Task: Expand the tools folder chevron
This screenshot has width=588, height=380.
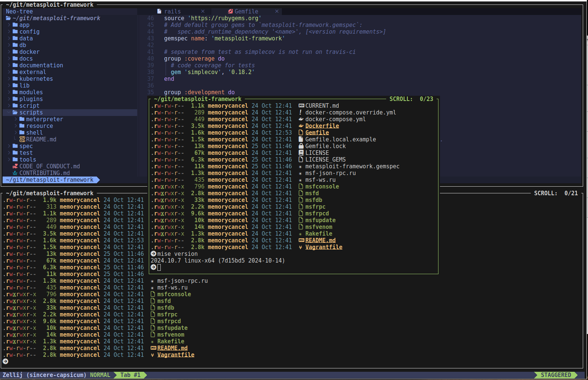Action: click(x=9, y=160)
